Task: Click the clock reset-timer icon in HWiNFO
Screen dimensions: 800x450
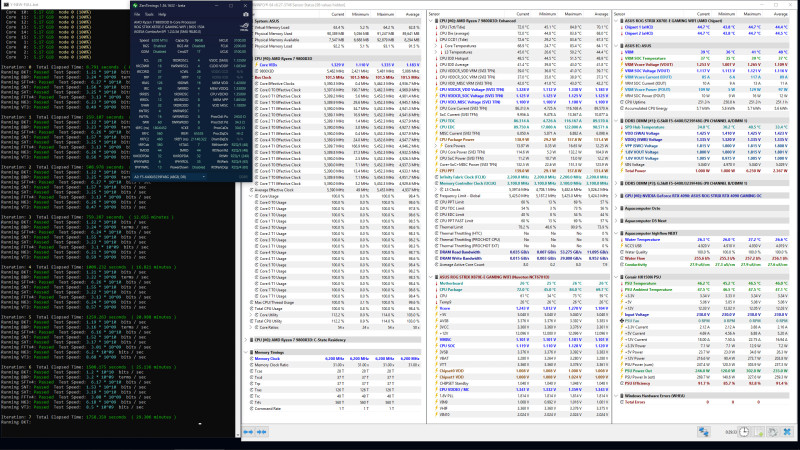Action: tap(744, 432)
